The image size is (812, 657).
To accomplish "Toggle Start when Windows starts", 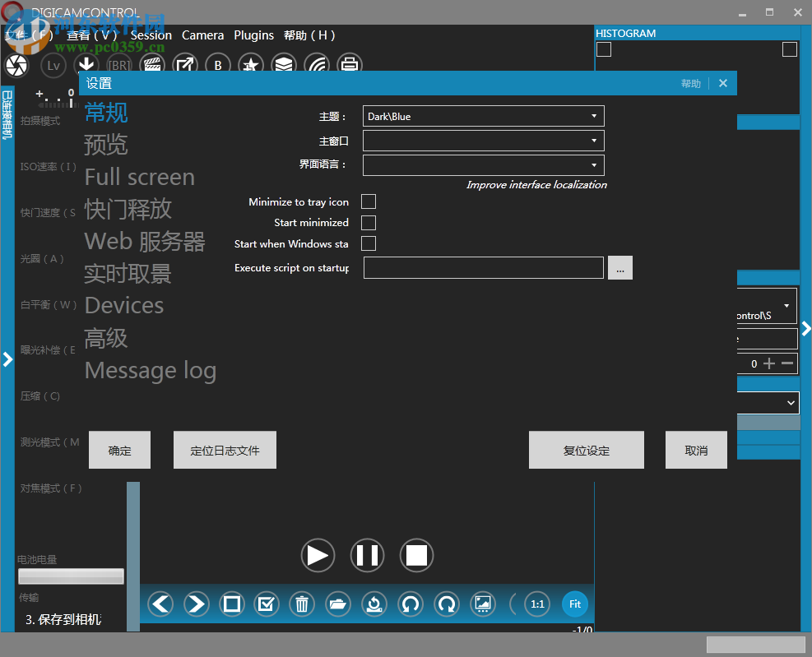I will [368, 243].
